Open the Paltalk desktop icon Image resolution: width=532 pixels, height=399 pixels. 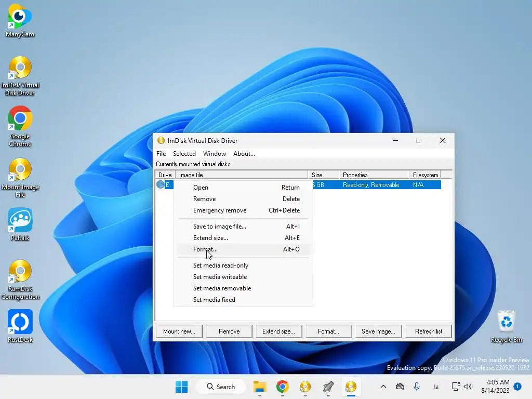point(20,224)
